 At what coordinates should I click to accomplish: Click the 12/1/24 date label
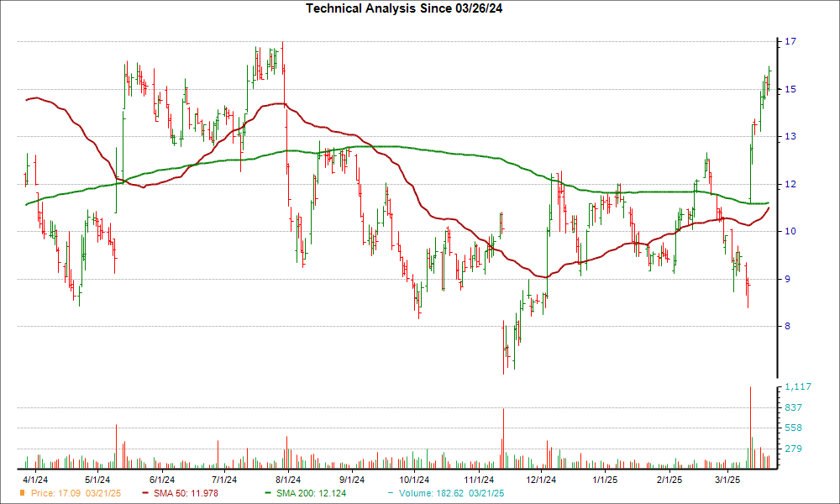[542, 480]
